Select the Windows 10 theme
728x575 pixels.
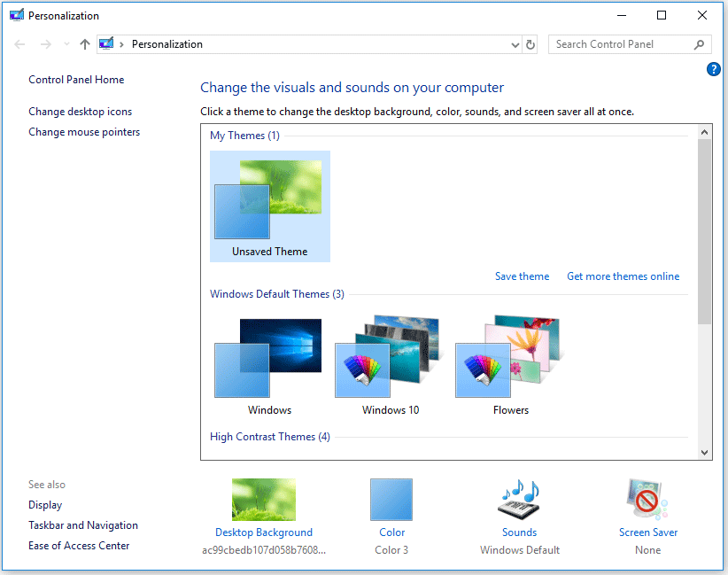tap(391, 354)
